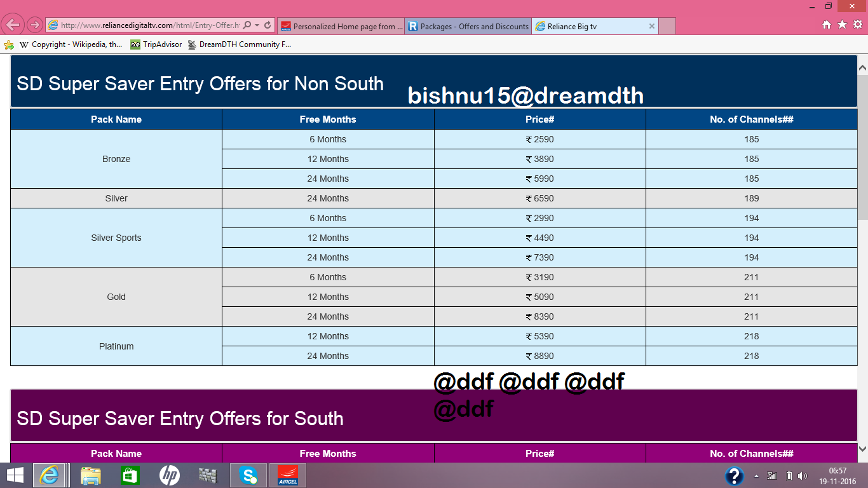Click the ₹ 5390 price cell
This screenshot has width=868, height=488.
click(540, 336)
